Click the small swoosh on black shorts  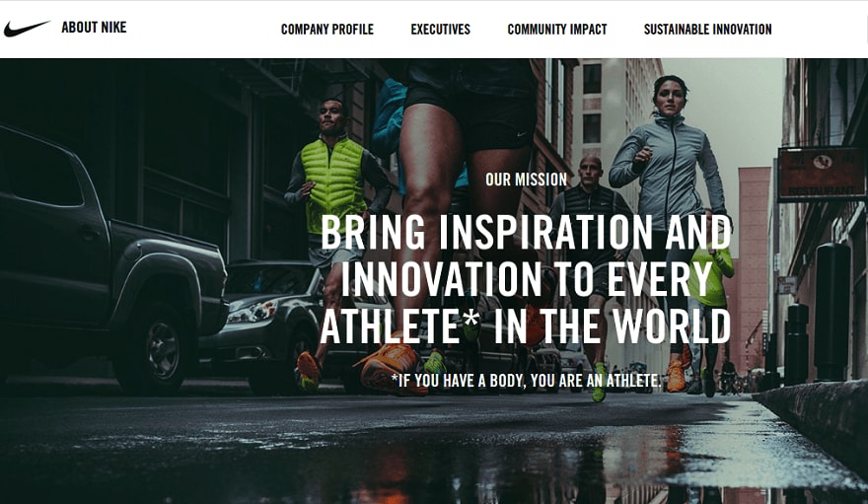pyautogui.click(x=521, y=134)
